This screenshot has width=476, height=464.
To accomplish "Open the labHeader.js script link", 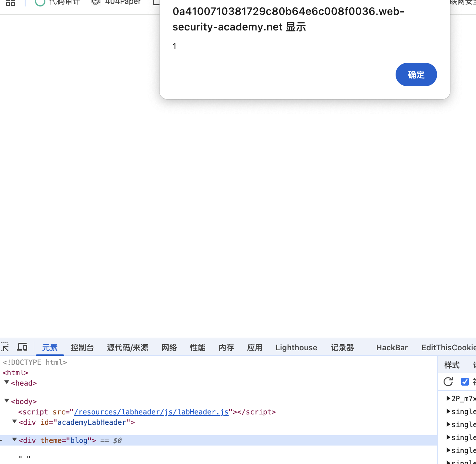I will pos(151,412).
